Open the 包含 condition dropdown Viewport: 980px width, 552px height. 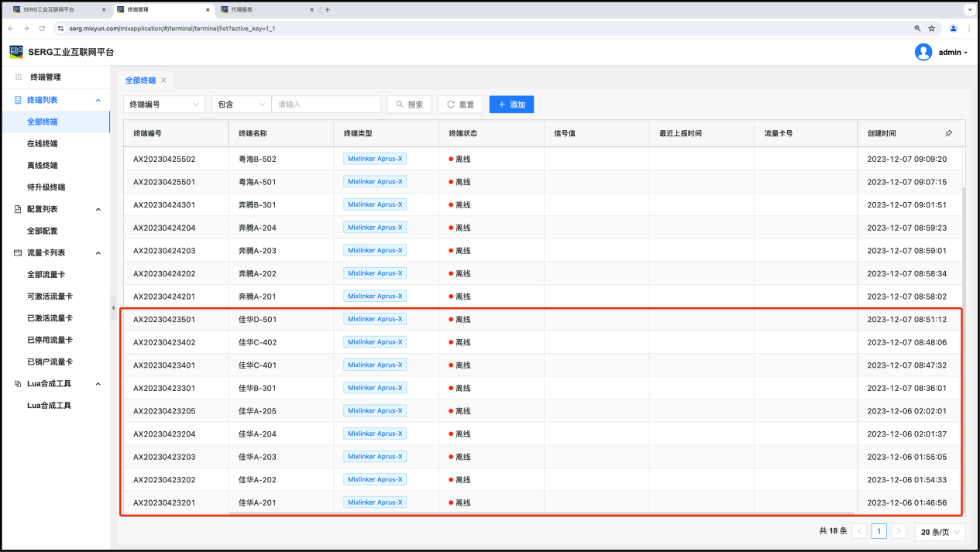[x=240, y=105]
